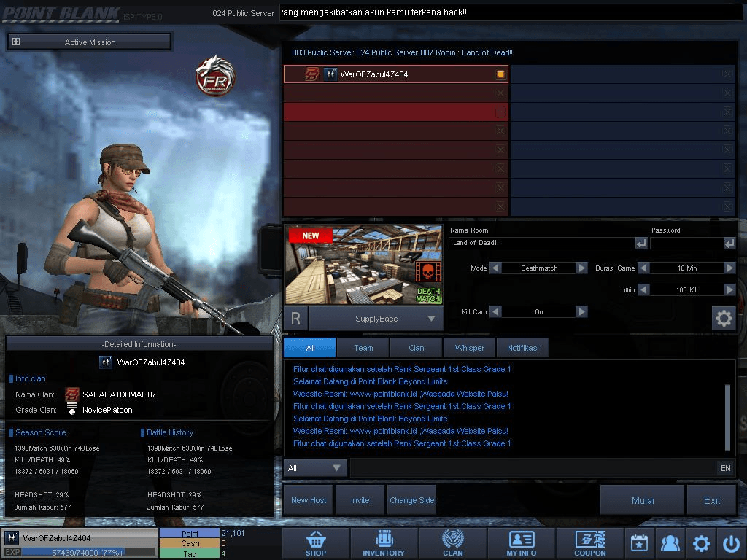Click the FR clan emblem badge

pos(215,76)
